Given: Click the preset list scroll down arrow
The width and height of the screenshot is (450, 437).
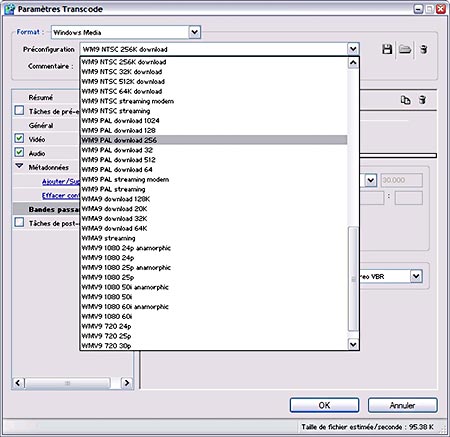Looking at the screenshot, I should click(353, 344).
